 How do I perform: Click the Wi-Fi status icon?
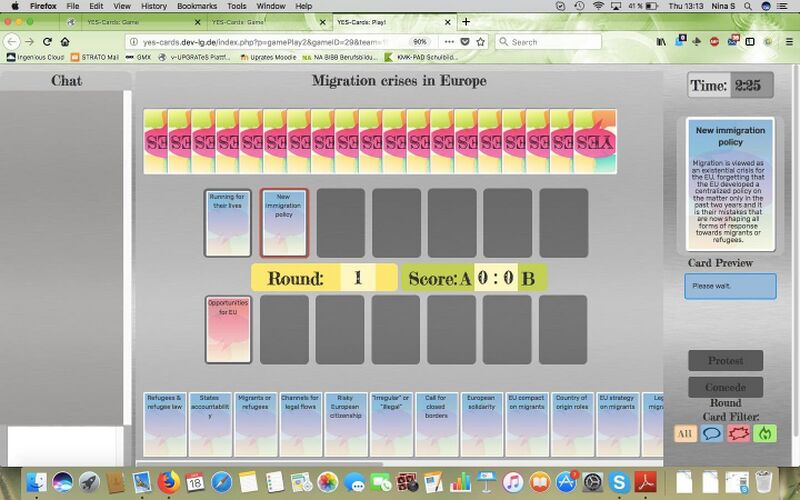click(598, 6)
